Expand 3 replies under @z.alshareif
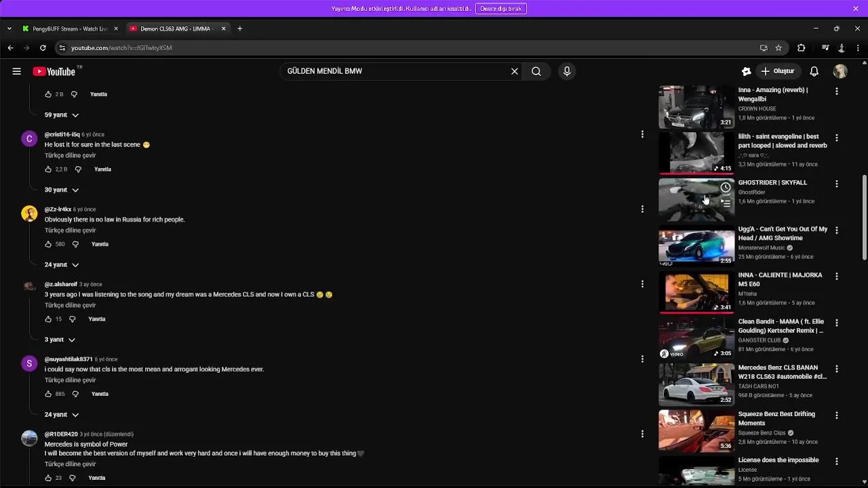 pos(60,340)
